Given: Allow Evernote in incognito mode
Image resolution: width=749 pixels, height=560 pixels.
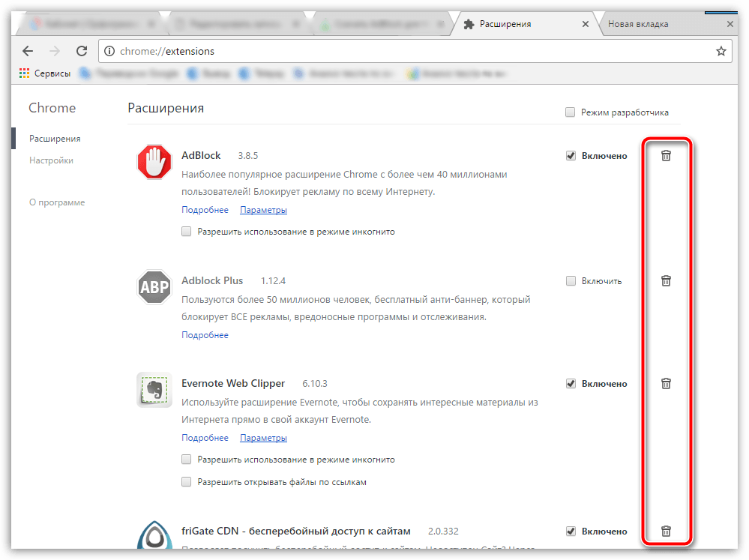Looking at the screenshot, I should point(186,460).
